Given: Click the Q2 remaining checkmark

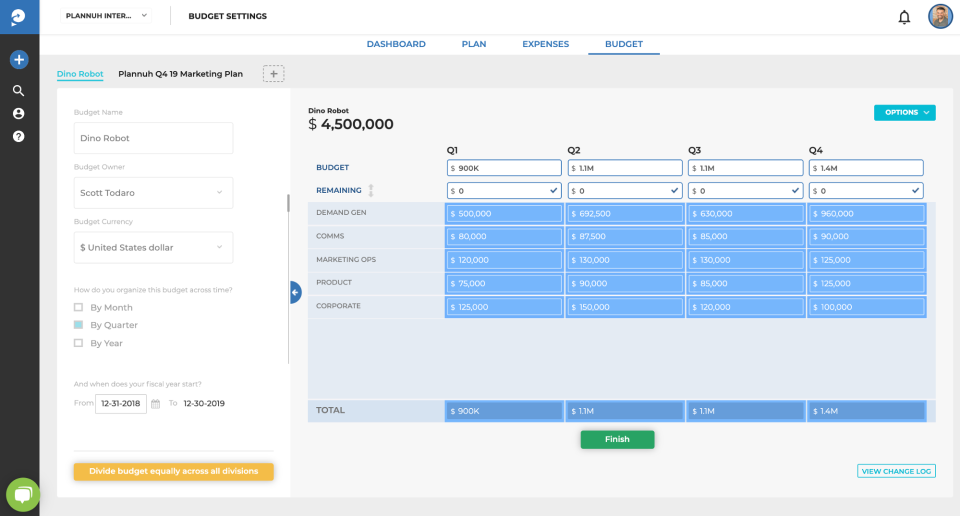Looking at the screenshot, I should 674,190.
